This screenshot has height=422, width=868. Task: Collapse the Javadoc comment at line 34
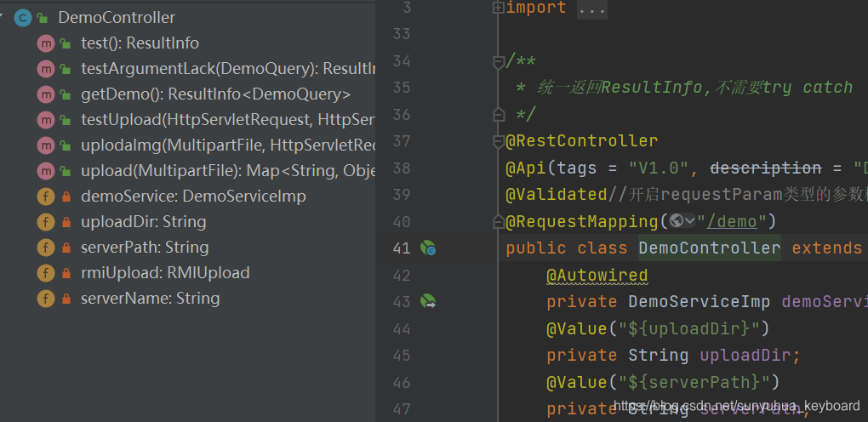[x=498, y=61]
